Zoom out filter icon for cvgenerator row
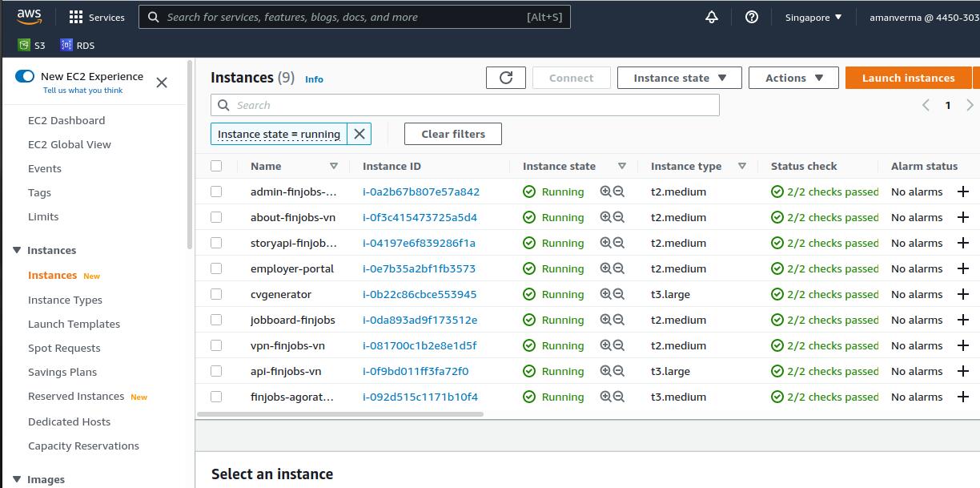The image size is (980, 488). point(618,294)
